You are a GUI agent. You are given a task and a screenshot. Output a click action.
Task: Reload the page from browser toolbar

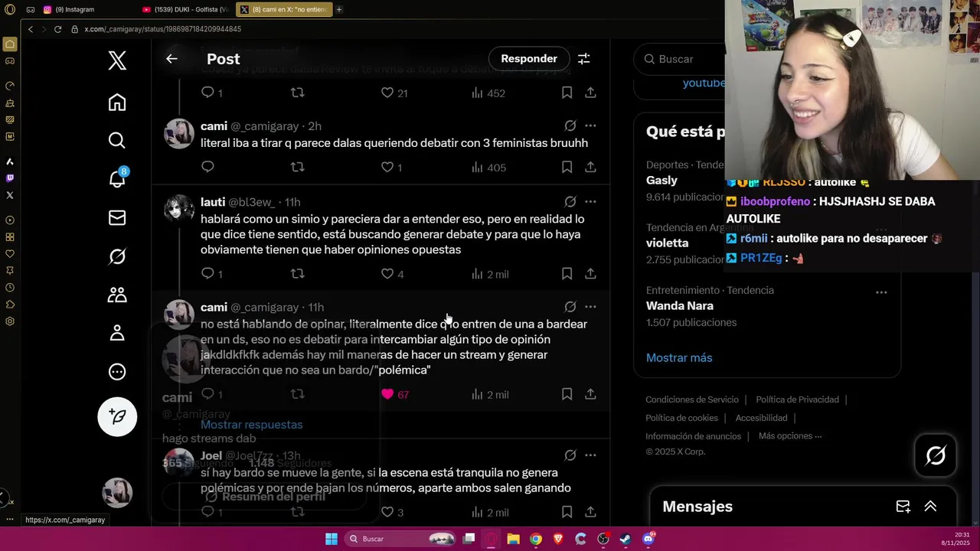click(x=57, y=29)
